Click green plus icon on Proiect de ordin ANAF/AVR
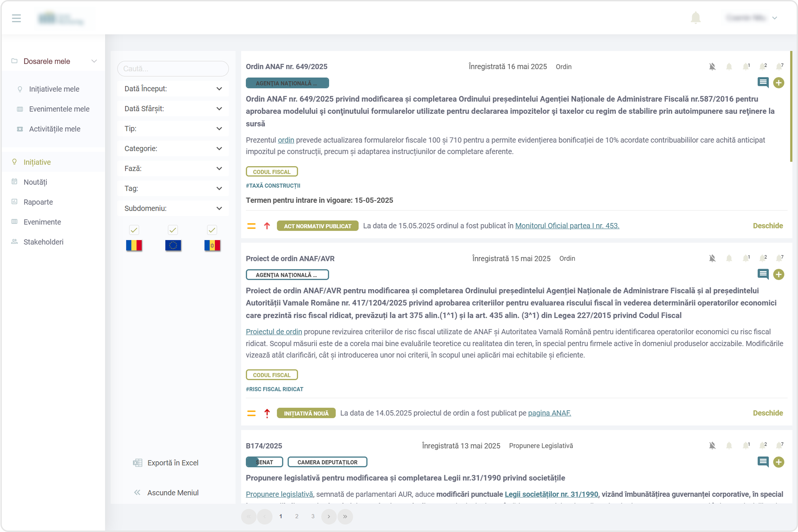The width and height of the screenshot is (798, 532). pos(779,275)
